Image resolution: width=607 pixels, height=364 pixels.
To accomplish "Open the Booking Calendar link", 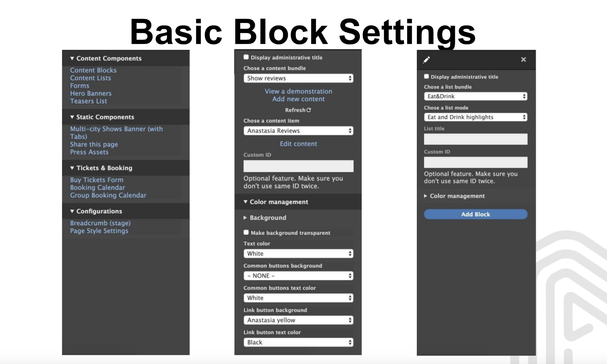I will tap(97, 188).
